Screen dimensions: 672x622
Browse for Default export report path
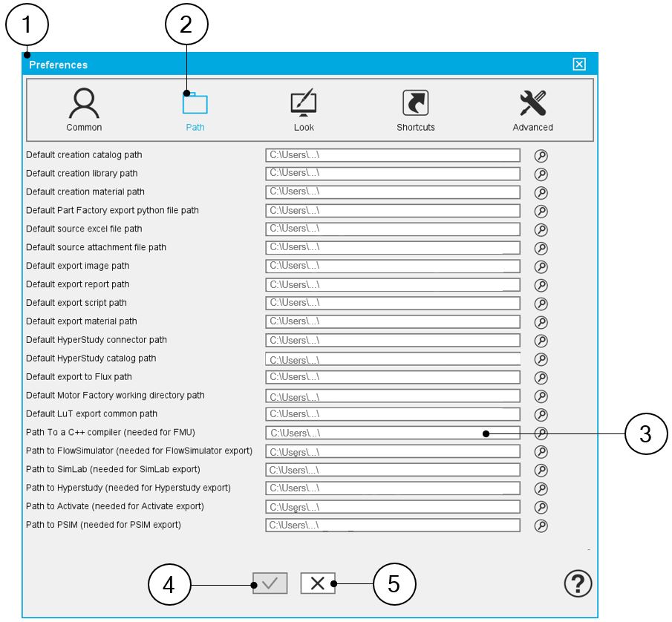point(541,285)
